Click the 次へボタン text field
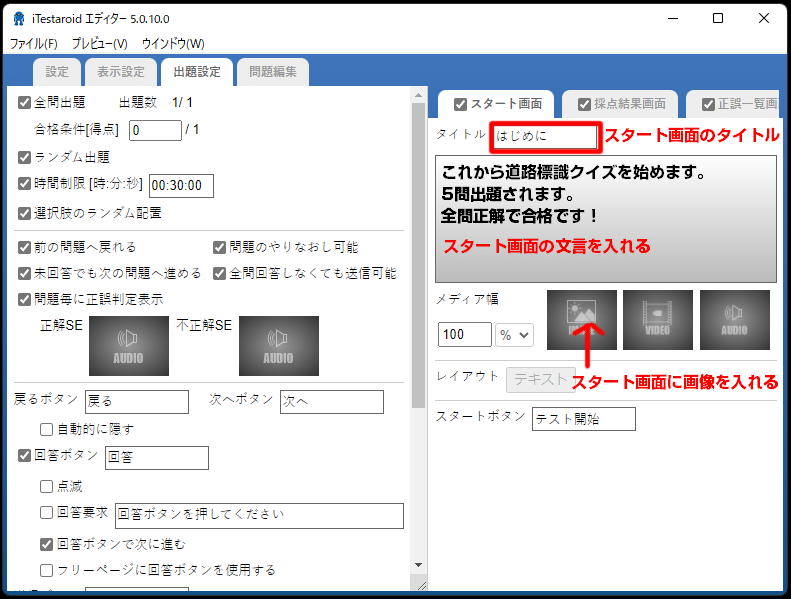Screen dimensions: 791x599 click(332, 402)
